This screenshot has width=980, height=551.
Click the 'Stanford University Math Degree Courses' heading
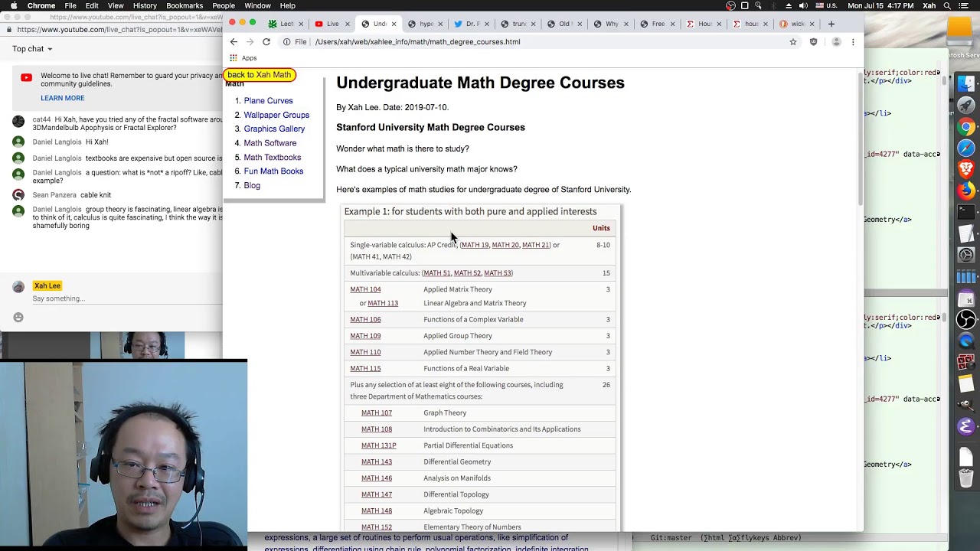[430, 128]
